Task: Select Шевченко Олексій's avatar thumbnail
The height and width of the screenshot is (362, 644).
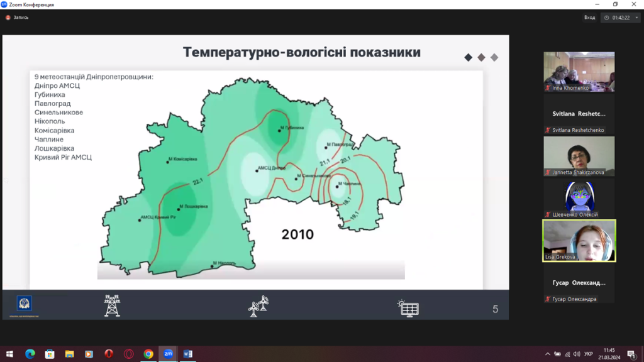Action: click(x=579, y=197)
